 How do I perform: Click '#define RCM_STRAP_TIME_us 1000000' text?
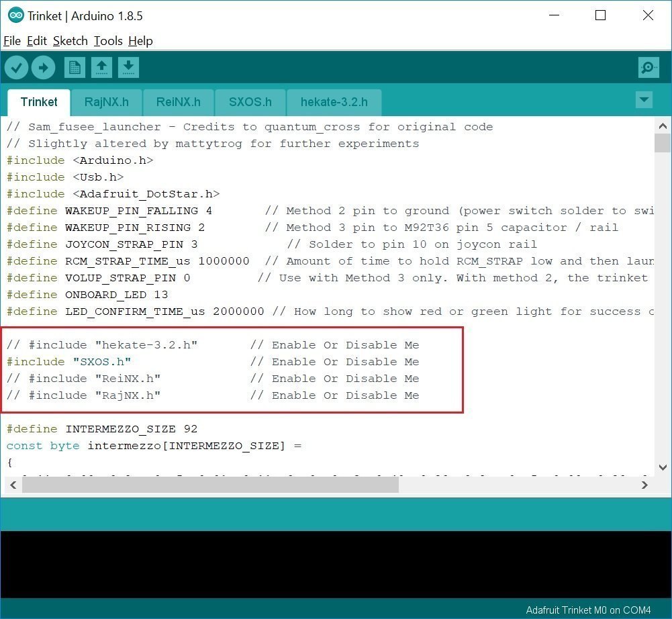128,261
